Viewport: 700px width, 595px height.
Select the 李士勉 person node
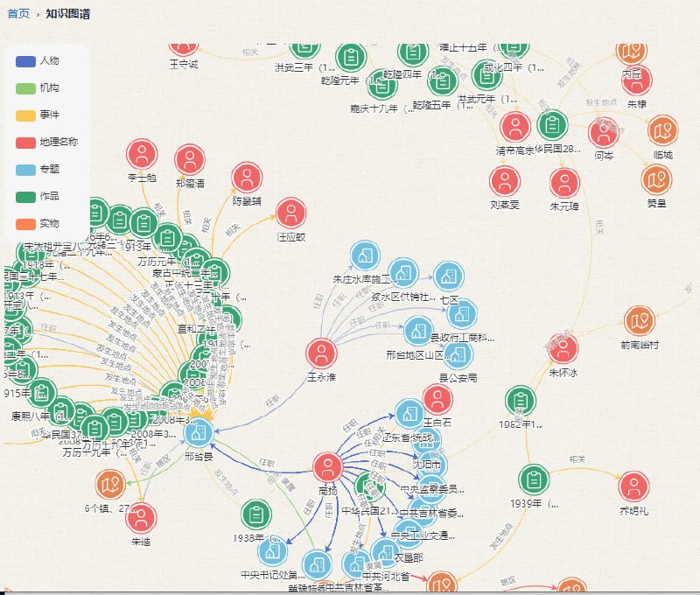(141, 154)
